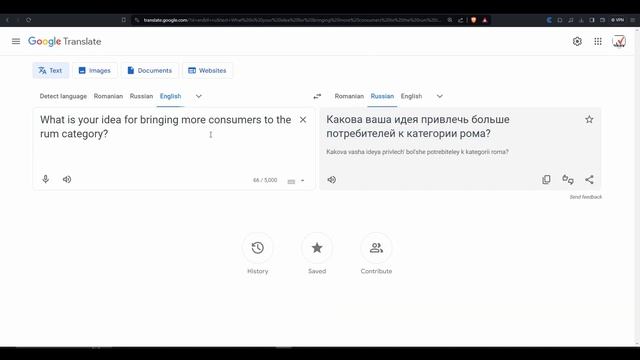Toggle the browser sidebar panel
The image size is (640, 360).
coord(592,20)
